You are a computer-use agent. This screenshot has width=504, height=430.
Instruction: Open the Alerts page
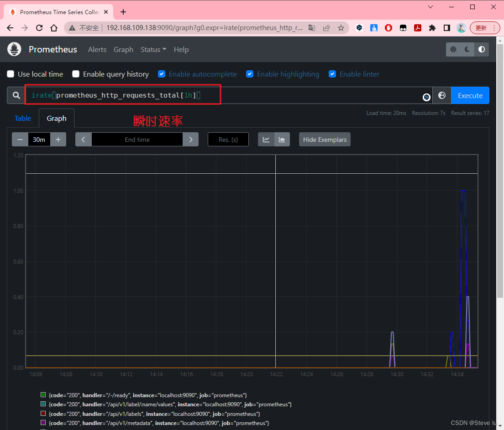pos(97,49)
